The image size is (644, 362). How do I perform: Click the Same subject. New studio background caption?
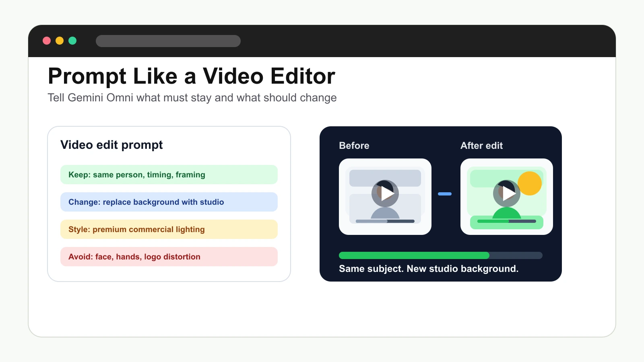click(x=429, y=269)
